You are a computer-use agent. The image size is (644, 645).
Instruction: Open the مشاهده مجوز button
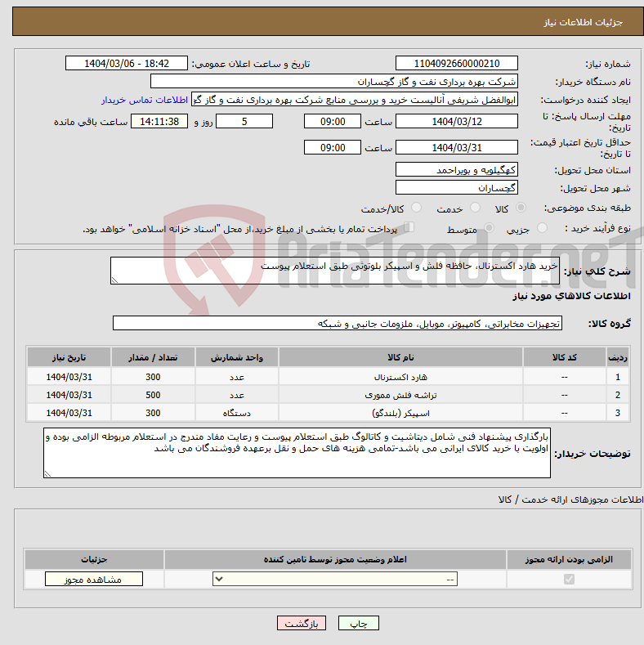[94, 579]
